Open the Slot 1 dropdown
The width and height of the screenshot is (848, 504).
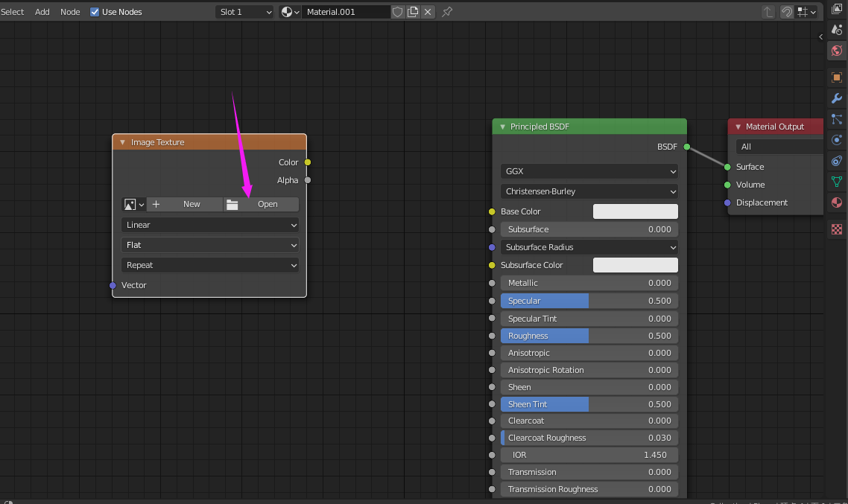245,12
